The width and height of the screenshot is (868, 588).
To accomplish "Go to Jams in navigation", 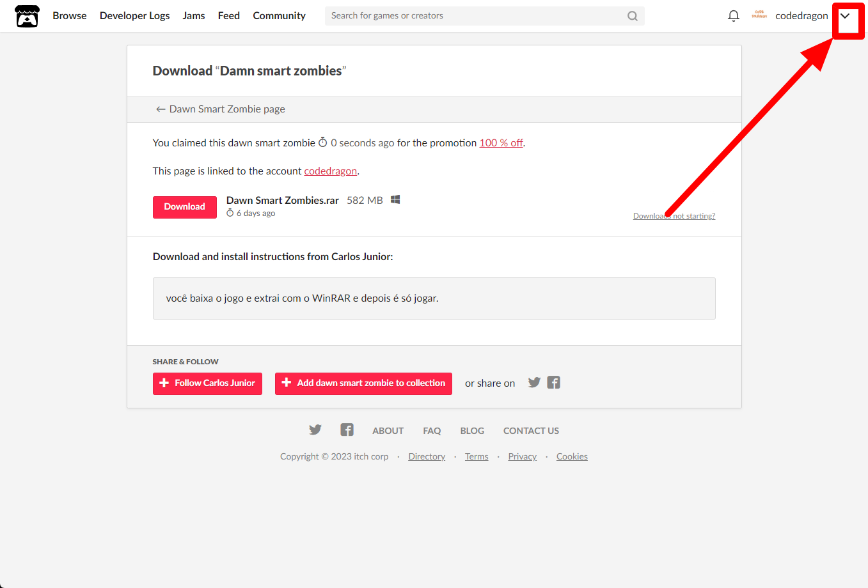I will [194, 16].
